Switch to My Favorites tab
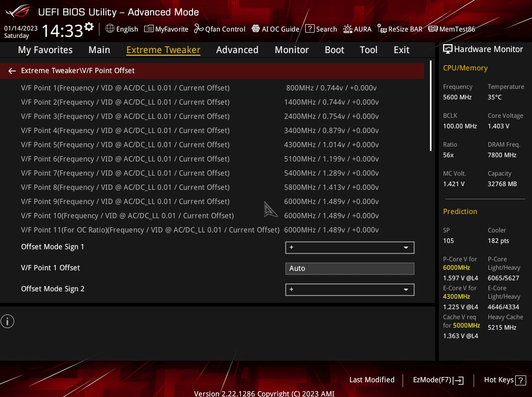The image size is (532, 397). (x=45, y=50)
